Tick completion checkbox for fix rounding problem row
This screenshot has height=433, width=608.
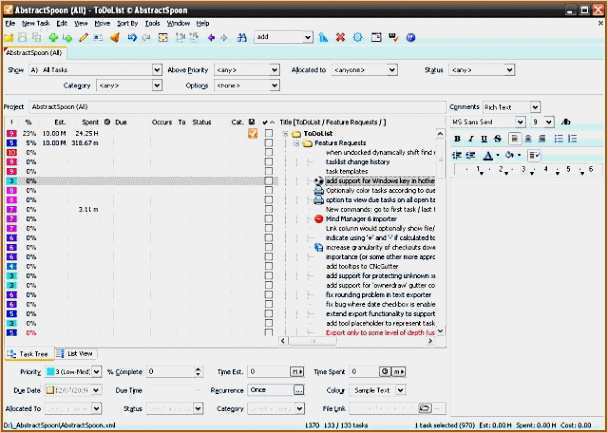pos(268,295)
